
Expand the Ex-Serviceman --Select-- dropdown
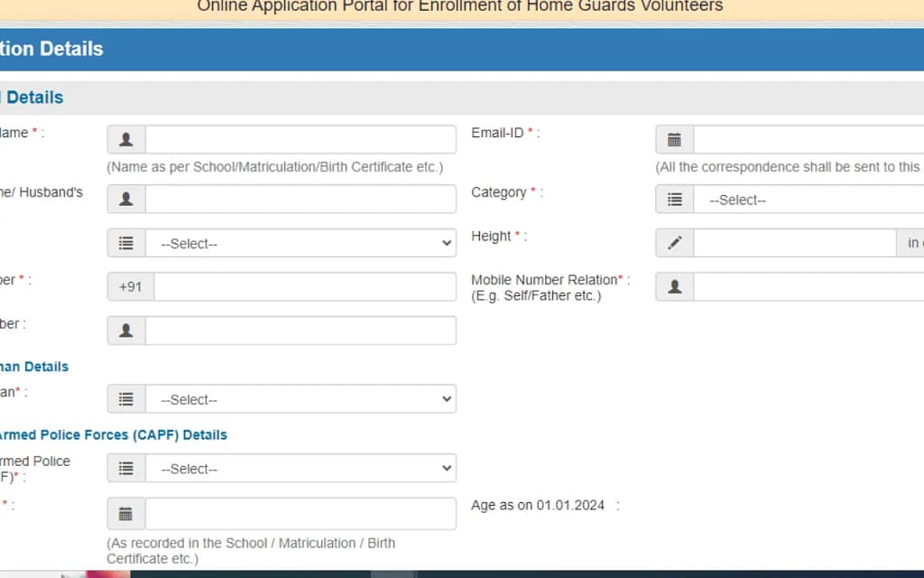click(300, 399)
